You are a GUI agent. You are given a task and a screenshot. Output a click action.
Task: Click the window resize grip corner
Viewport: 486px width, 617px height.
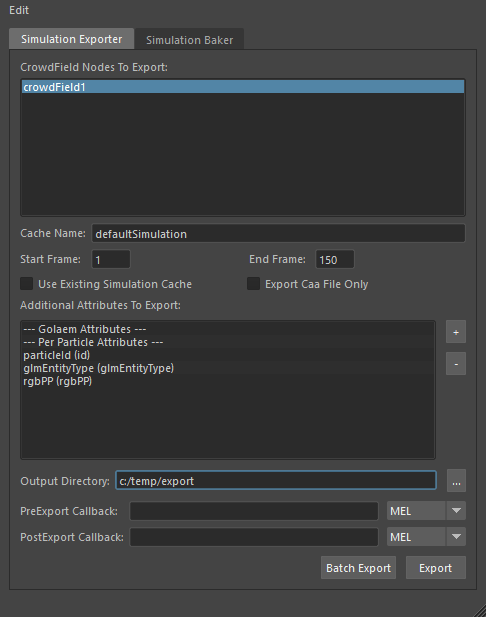pyautogui.click(x=479, y=610)
